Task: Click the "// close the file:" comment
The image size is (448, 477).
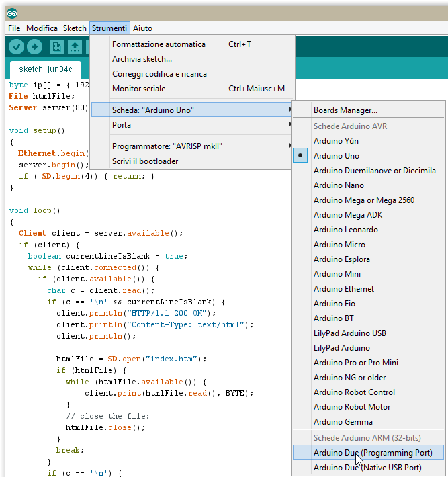Action: pos(107,416)
